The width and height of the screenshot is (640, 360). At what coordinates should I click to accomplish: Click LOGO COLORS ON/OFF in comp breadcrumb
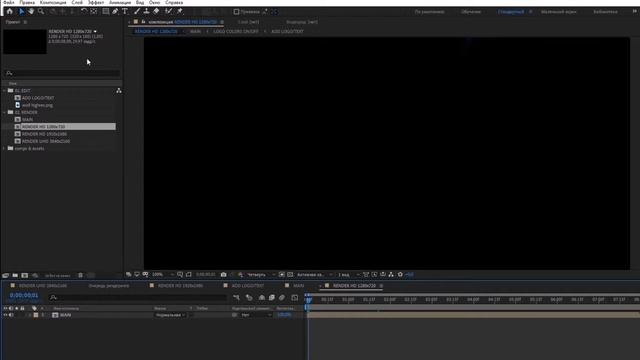coord(236,31)
